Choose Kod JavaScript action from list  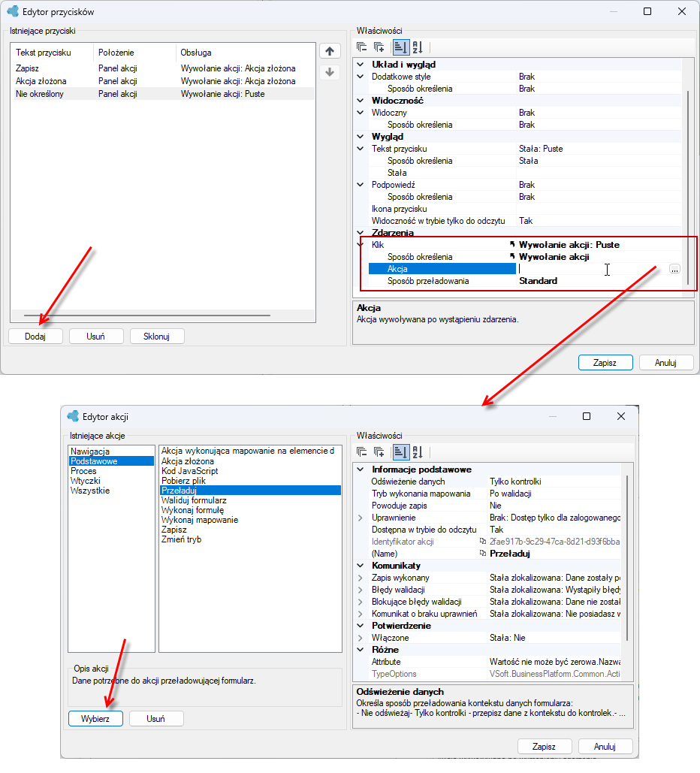190,471
